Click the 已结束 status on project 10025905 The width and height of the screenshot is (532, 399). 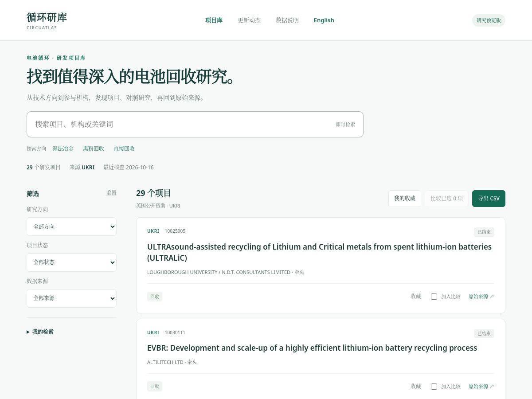tap(484, 232)
